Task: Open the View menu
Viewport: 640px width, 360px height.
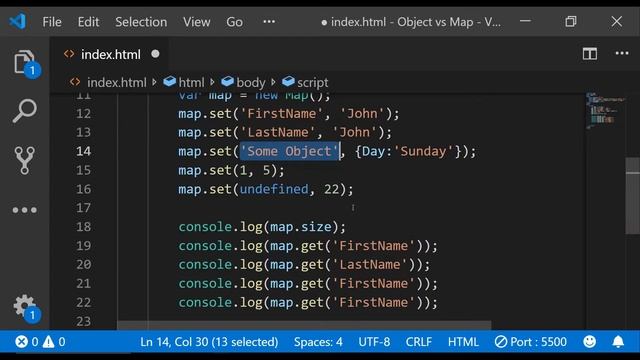Action: 196,22
